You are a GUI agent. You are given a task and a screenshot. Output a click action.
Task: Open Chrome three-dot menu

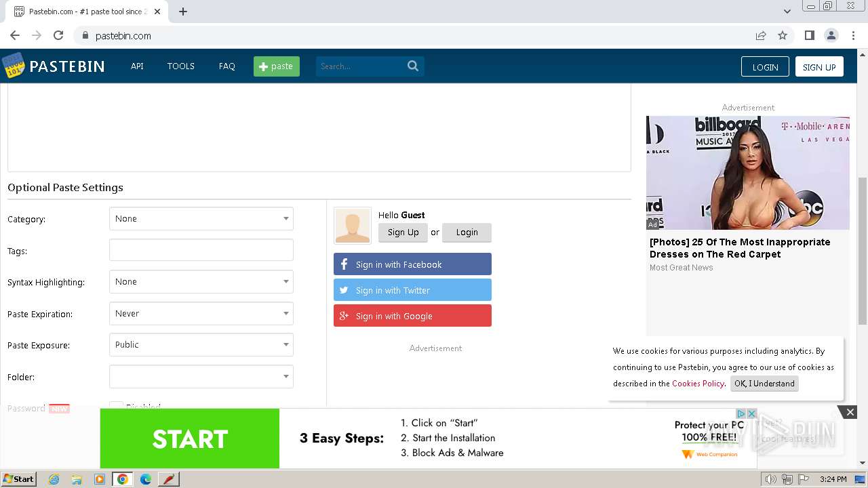pos(852,35)
